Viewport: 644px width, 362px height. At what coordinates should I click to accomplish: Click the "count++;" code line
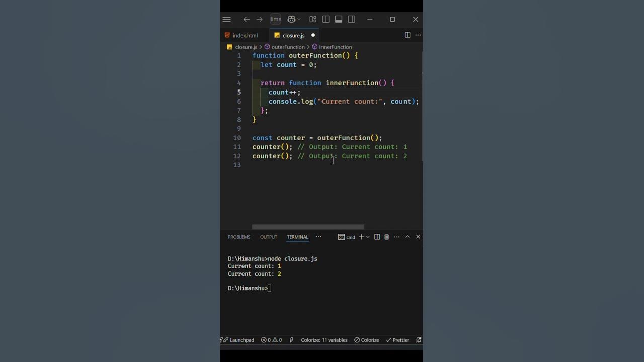284,92
